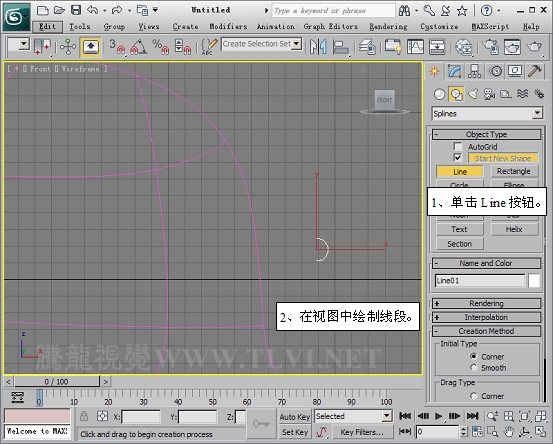Click the Helix shape button
Screen dimensions: 553x444
pyautogui.click(x=514, y=229)
